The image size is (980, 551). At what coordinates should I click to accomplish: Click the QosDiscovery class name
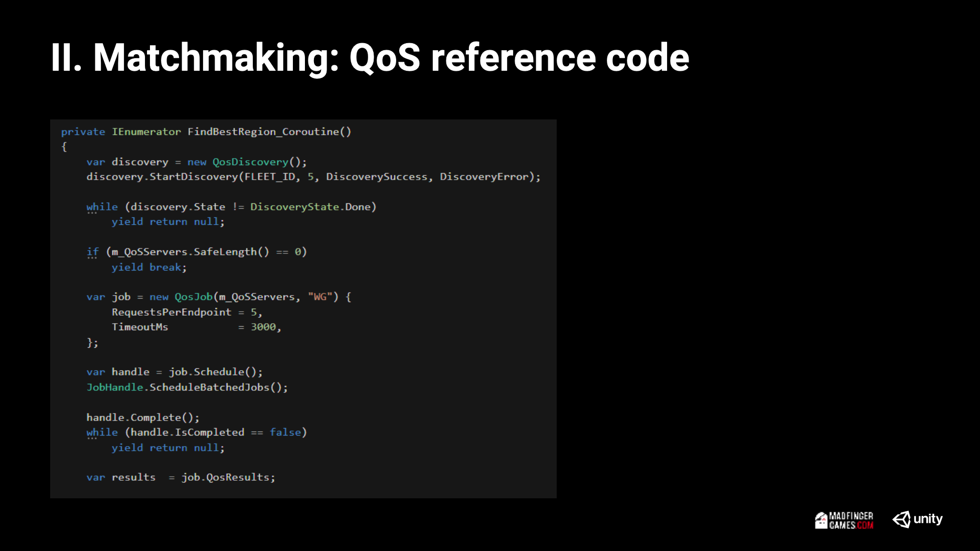(250, 162)
